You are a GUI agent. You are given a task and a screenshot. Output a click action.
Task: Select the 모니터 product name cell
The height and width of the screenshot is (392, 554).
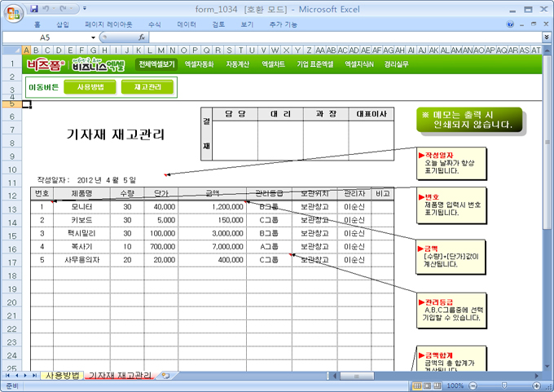(x=81, y=207)
